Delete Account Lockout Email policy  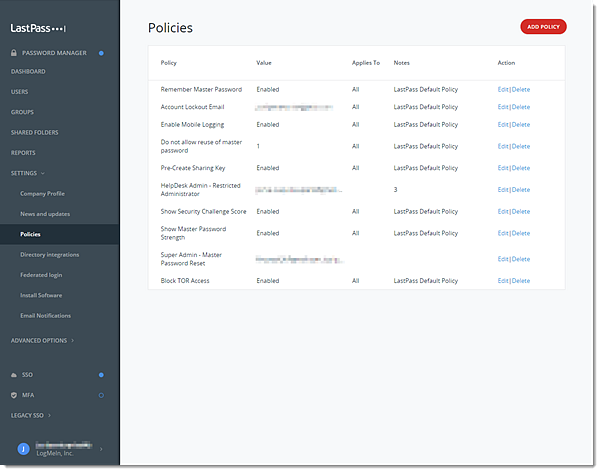click(x=521, y=107)
